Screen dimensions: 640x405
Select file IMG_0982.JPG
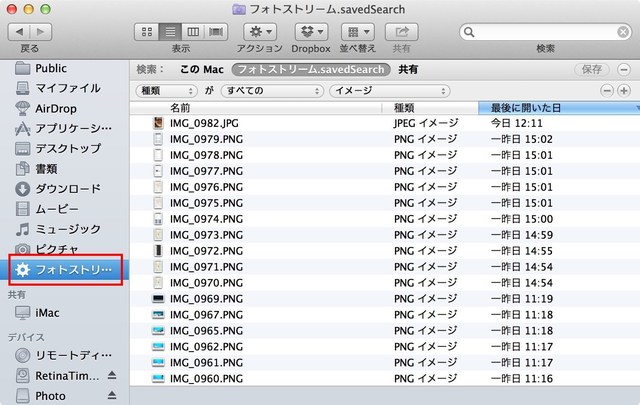click(210, 122)
